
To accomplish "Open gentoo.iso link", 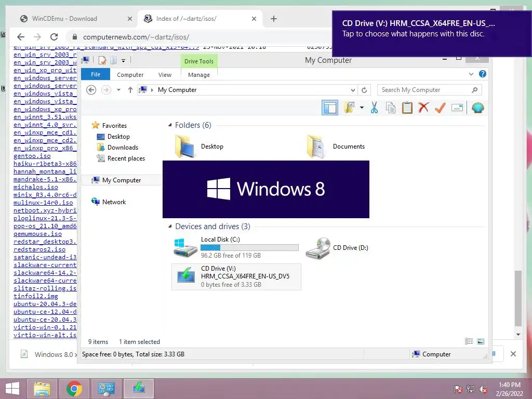I will coord(32,156).
